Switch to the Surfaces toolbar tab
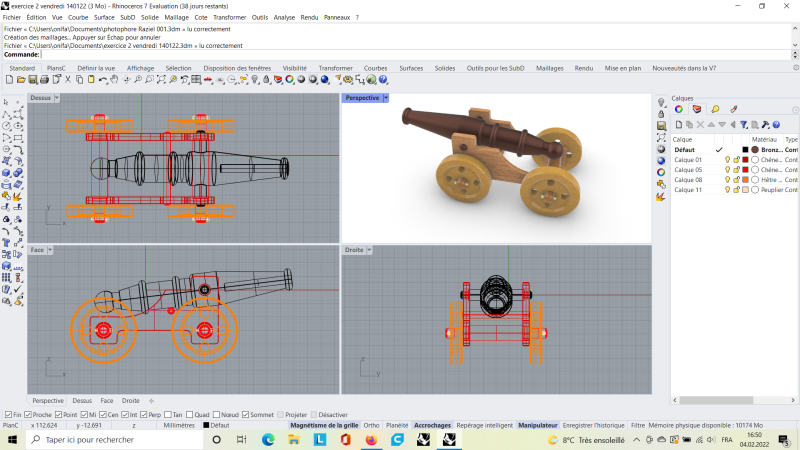Image resolution: width=800 pixels, height=450 pixels. click(x=411, y=68)
